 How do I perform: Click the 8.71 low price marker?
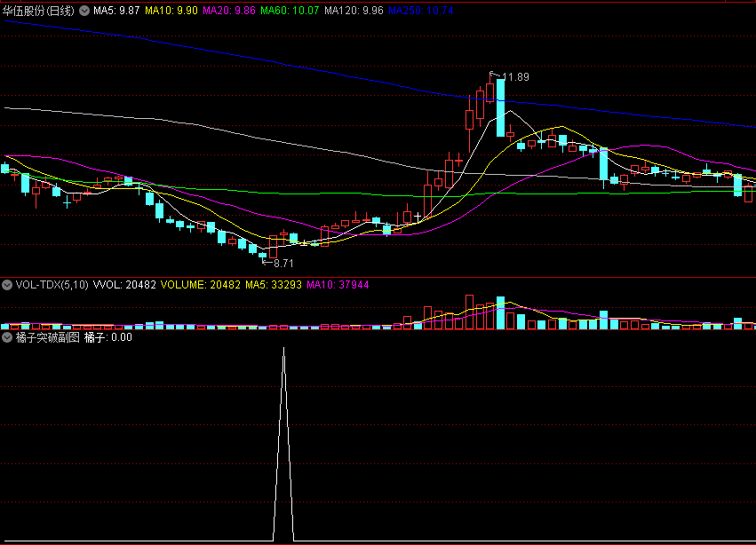pyautogui.click(x=283, y=264)
